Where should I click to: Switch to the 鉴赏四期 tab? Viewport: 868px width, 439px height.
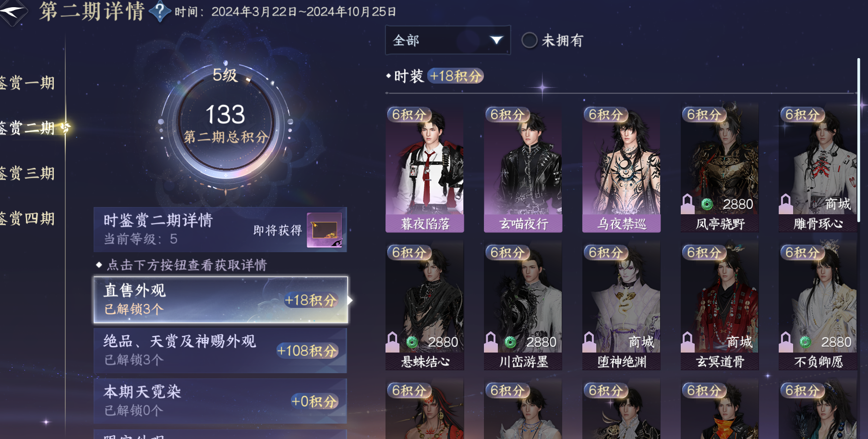pyautogui.click(x=27, y=219)
